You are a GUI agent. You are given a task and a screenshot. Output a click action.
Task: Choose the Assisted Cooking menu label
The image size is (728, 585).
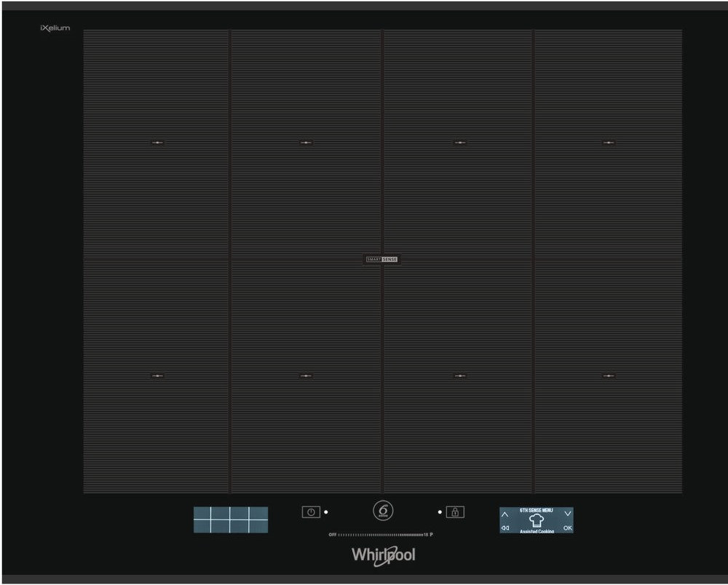point(537,531)
